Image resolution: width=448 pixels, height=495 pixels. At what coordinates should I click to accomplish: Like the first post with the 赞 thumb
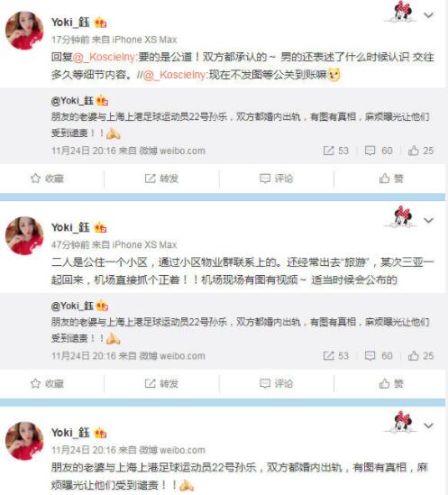click(x=391, y=179)
